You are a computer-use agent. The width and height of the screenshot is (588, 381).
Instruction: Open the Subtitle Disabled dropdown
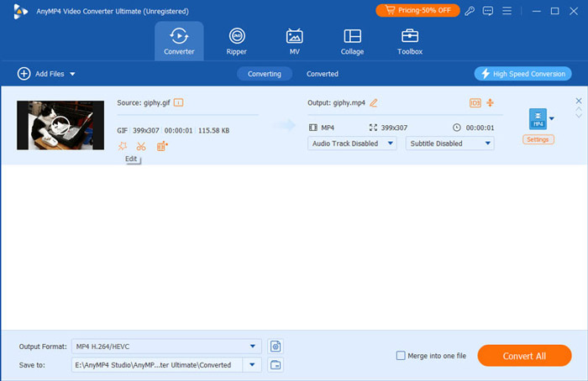pos(449,144)
